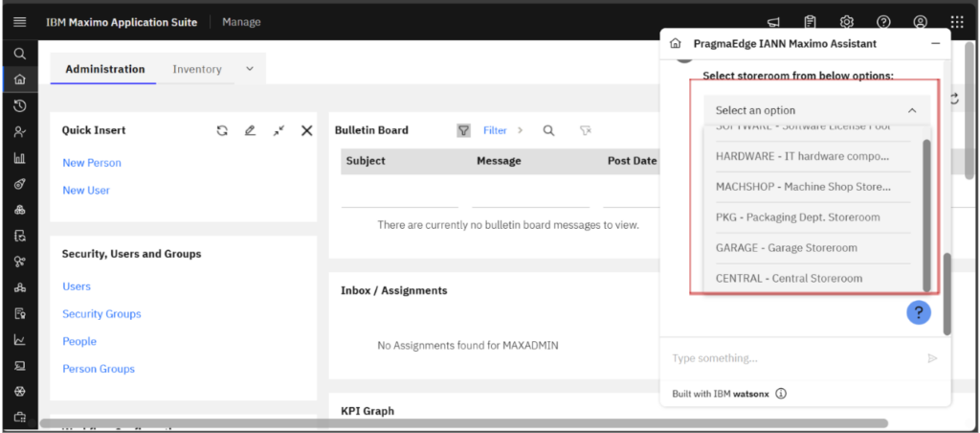This screenshot has width=980, height=433.
Task: Open the app switcher grid icon
Action: (x=957, y=22)
